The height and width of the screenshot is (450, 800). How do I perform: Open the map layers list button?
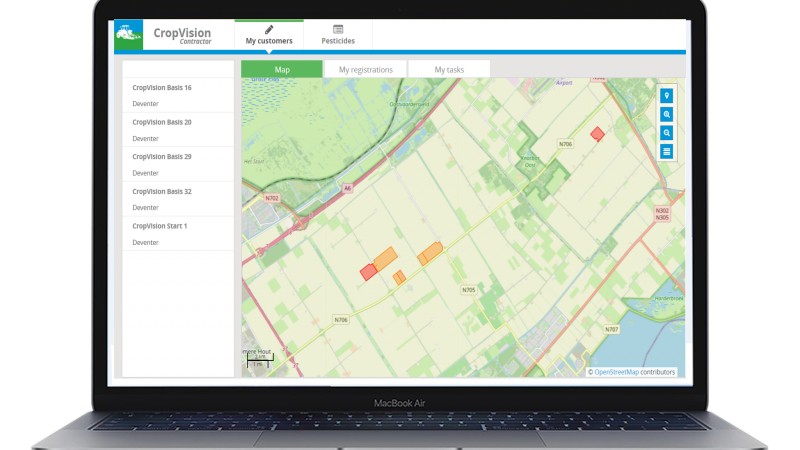[666, 152]
